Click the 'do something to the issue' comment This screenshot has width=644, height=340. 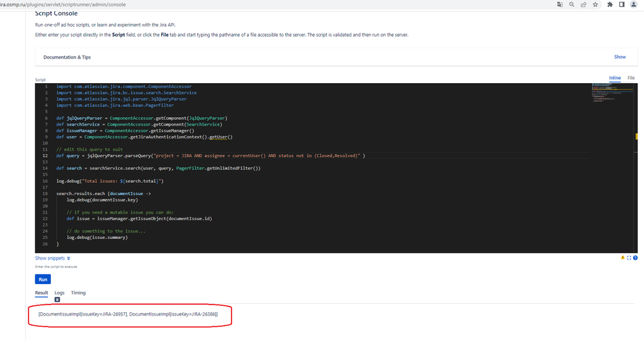coord(106,231)
